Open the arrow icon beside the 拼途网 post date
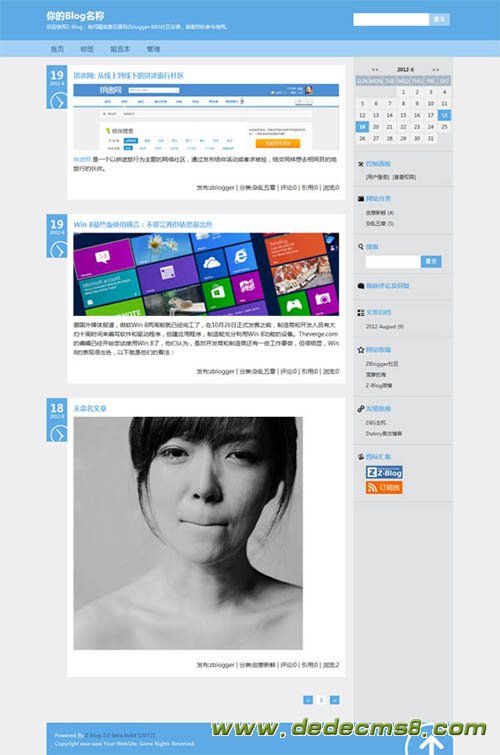Image resolution: width=500 pixels, height=755 pixels. (x=58, y=102)
